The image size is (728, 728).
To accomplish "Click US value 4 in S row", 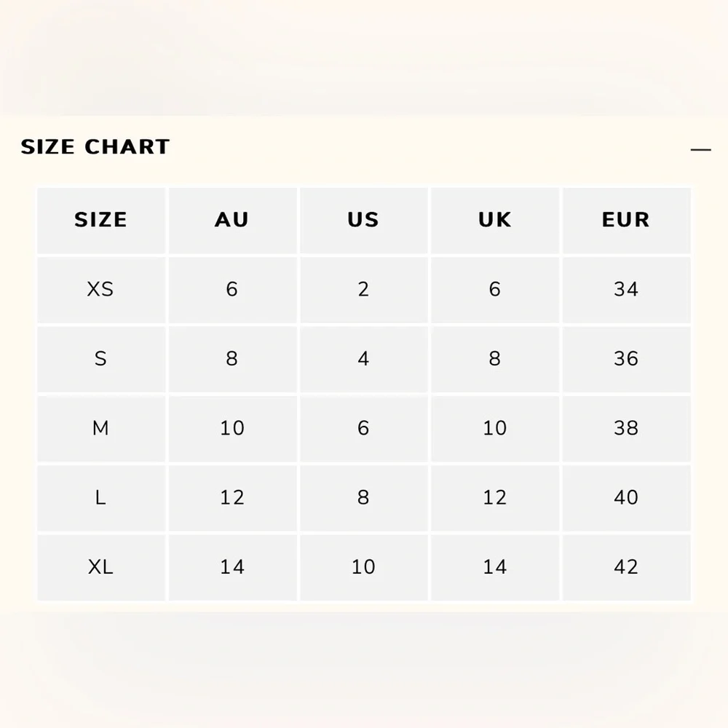I will 363,358.
